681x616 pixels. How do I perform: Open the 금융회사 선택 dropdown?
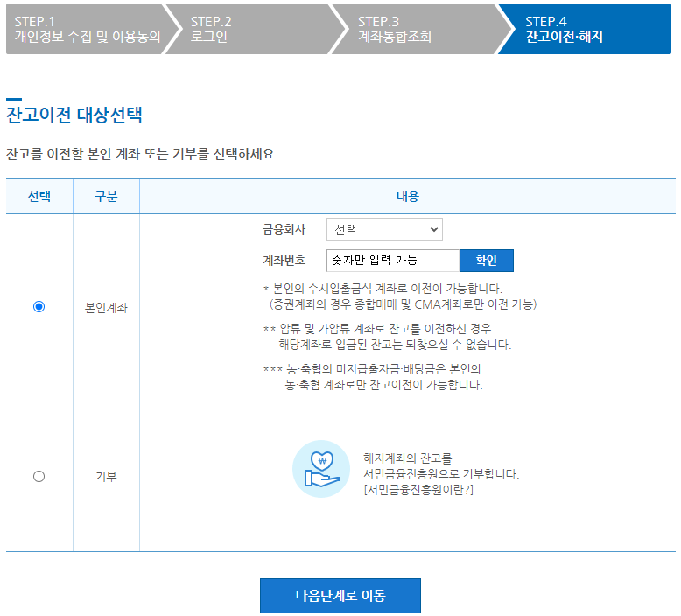tap(384, 229)
